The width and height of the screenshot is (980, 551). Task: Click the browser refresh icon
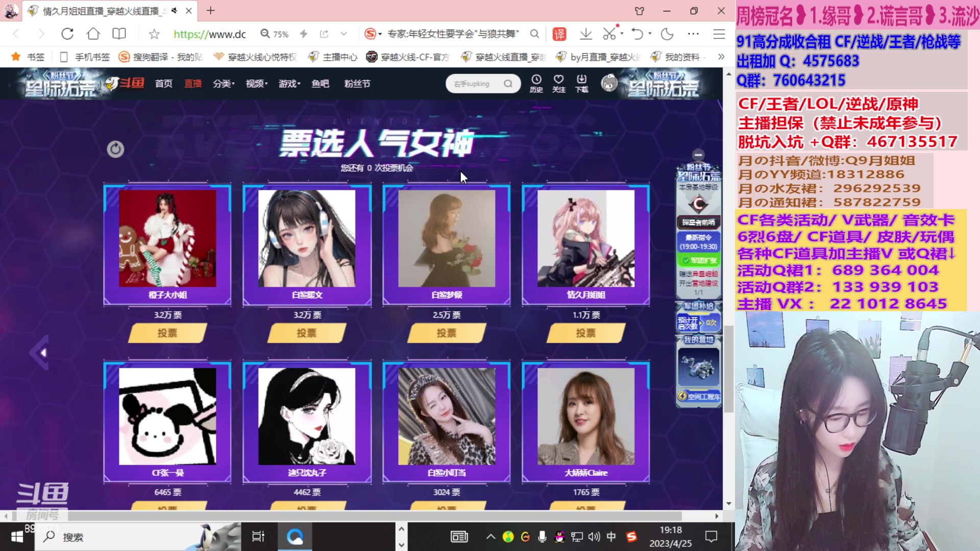[x=67, y=34]
